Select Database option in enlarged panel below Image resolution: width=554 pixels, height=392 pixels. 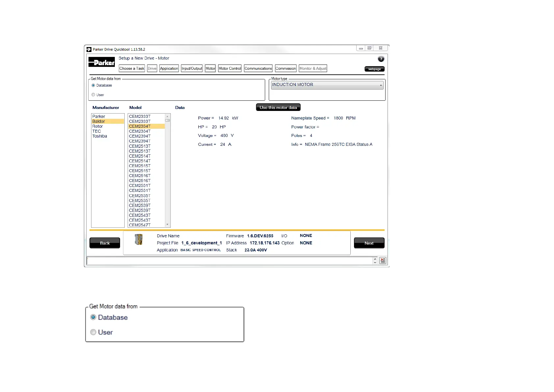point(93,317)
